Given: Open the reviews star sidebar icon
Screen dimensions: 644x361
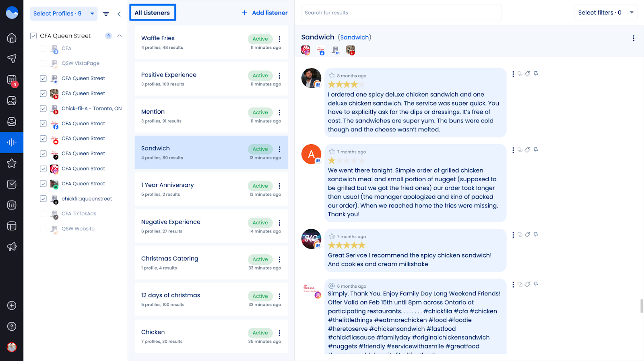Looking at the screenshot, I should 12,163.
